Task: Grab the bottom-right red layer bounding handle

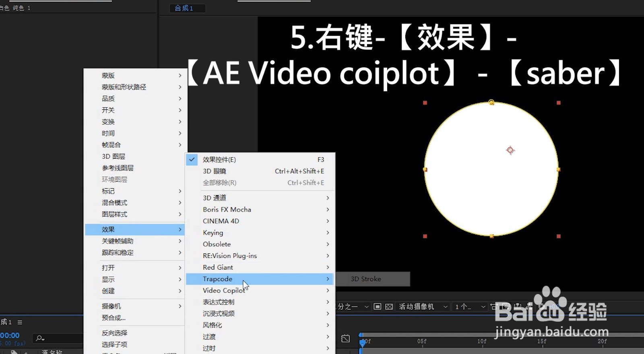Action: point(559,236)
